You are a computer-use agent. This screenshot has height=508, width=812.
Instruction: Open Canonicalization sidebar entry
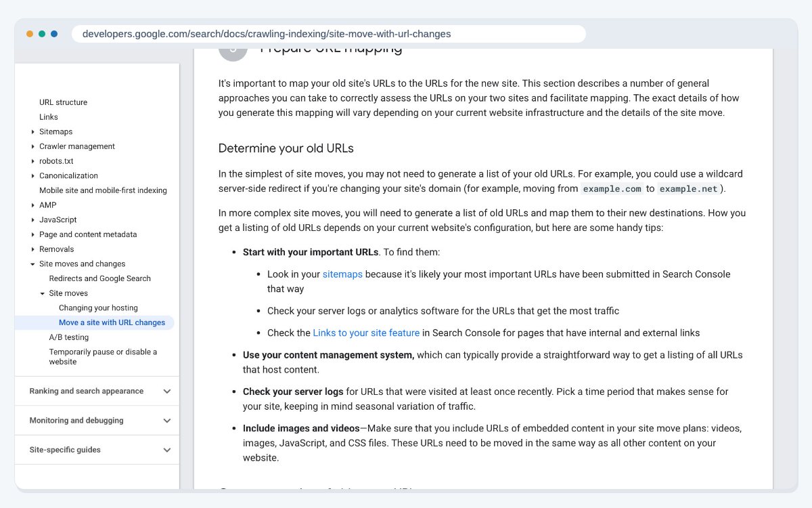coord(68,176)
